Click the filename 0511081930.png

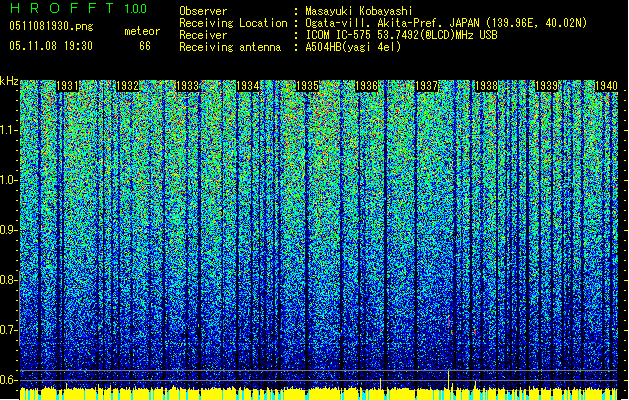pos(51,27)
